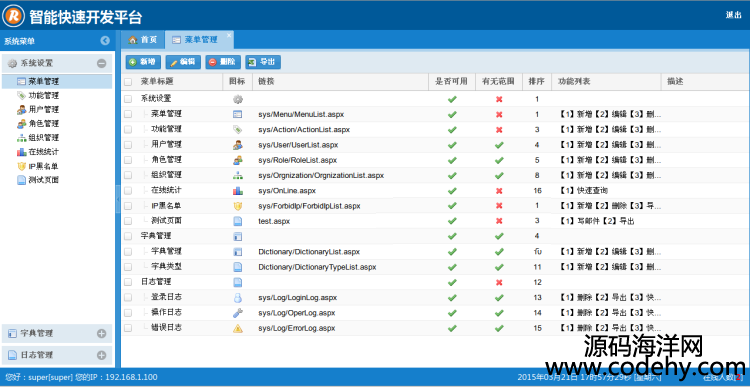Screen dimensions: 750x387
Task: Click the 编辑 pencil edit button
Action: (183, 62)
